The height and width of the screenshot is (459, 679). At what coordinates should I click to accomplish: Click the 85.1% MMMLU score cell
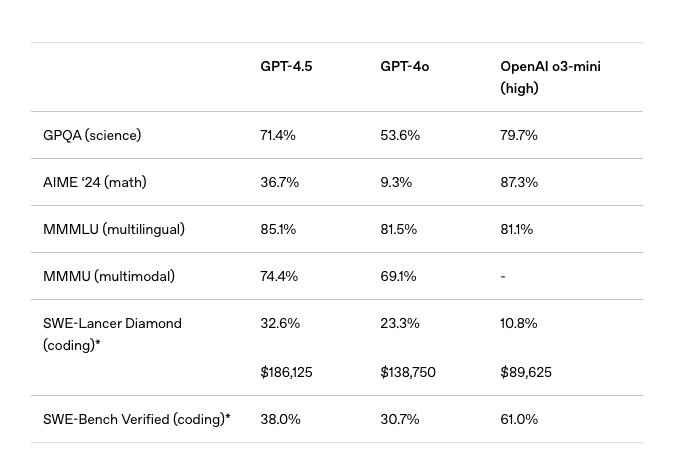click(278, 229)
